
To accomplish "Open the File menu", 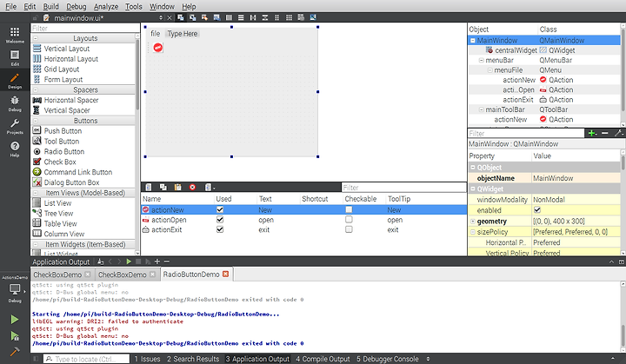I will pos(10,6).
